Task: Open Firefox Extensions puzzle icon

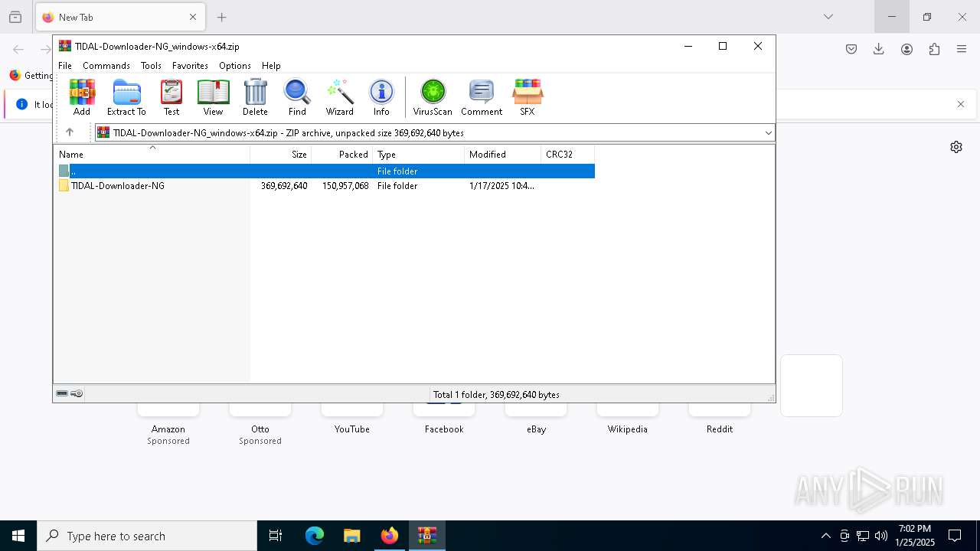Action: pyautogui.click(x=934, y=49)
